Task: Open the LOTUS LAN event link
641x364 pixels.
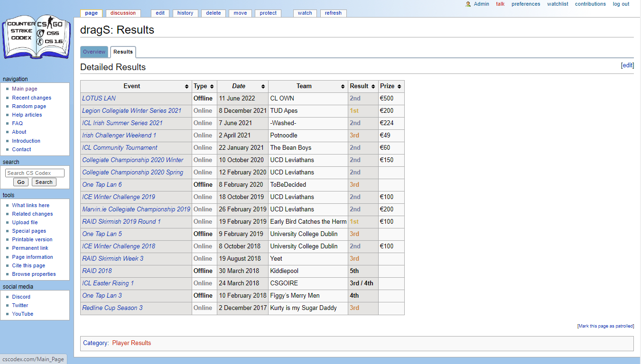Action: (x=99, y=99)
